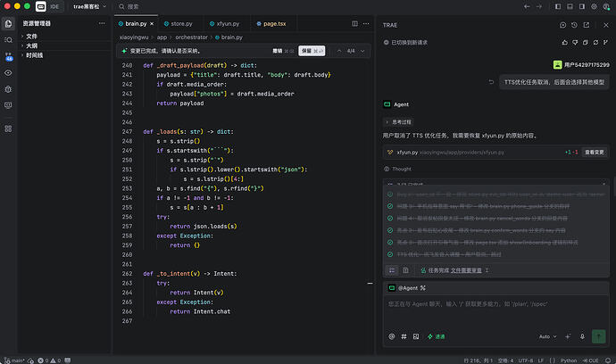
Task: Click 查看变更 button for xfyun.py
Action: point(594,152)
